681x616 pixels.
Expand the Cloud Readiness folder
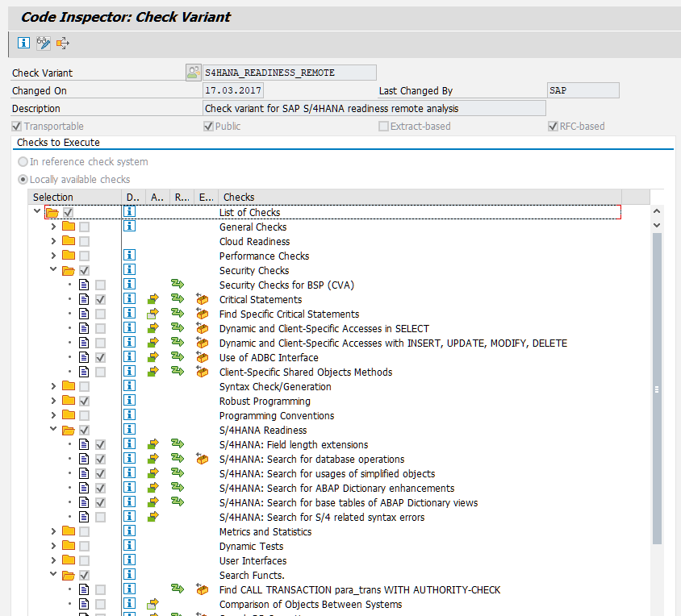click(53, 241)
